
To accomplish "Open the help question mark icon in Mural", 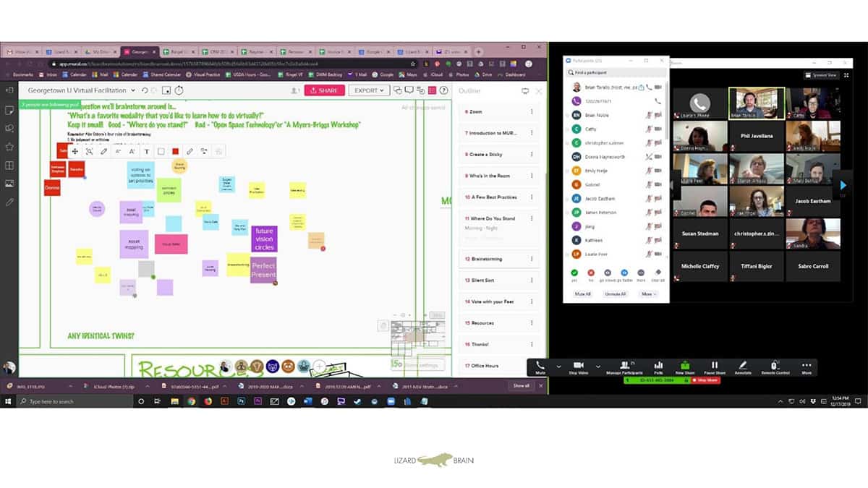I will point(443,90).
